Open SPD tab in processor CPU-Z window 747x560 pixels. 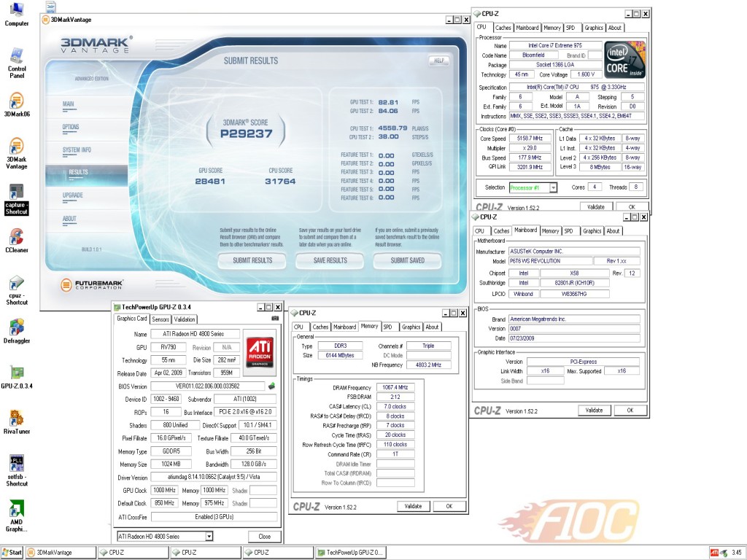click(x=570, y=28)
